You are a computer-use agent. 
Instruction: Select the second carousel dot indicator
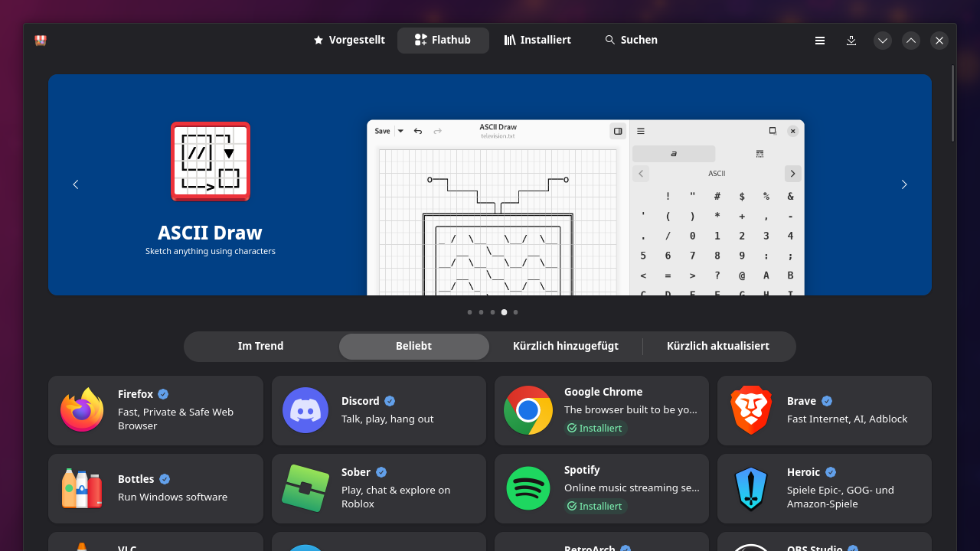481,311
